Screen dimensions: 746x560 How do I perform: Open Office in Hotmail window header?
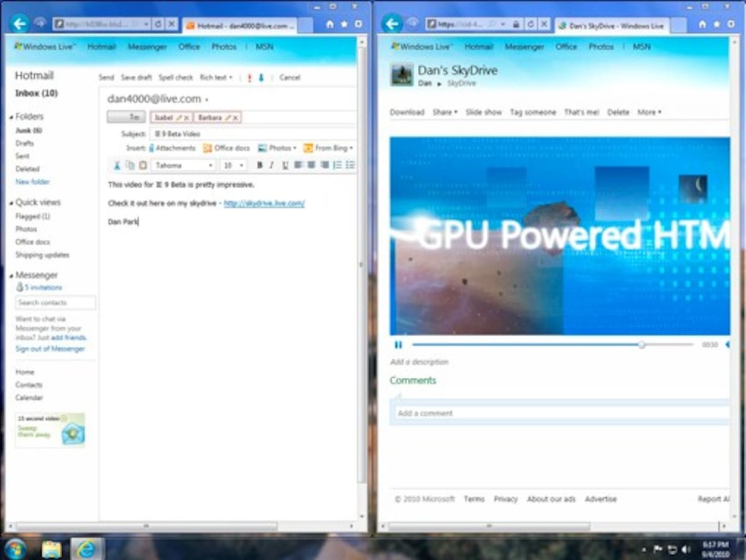tap(189, 47)
